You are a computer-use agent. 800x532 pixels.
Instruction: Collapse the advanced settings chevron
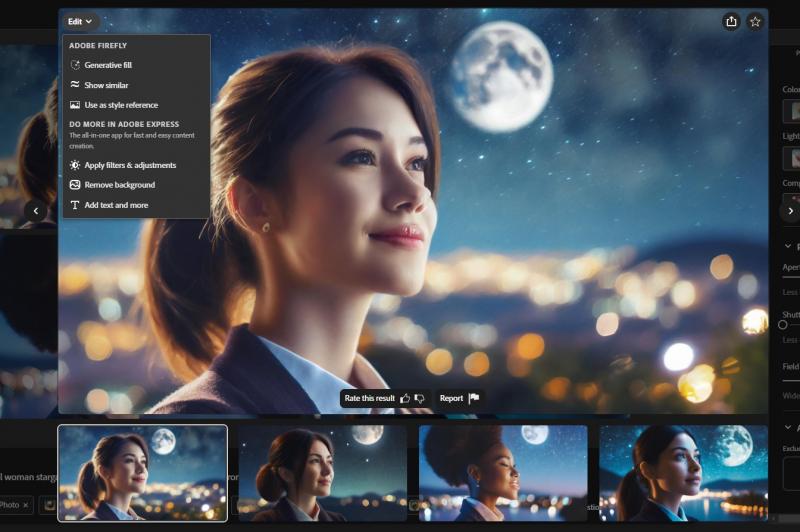coord(787,427)
